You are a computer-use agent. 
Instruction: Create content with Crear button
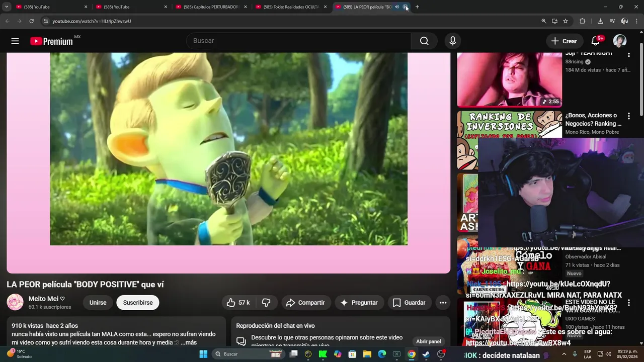[564, 41]
